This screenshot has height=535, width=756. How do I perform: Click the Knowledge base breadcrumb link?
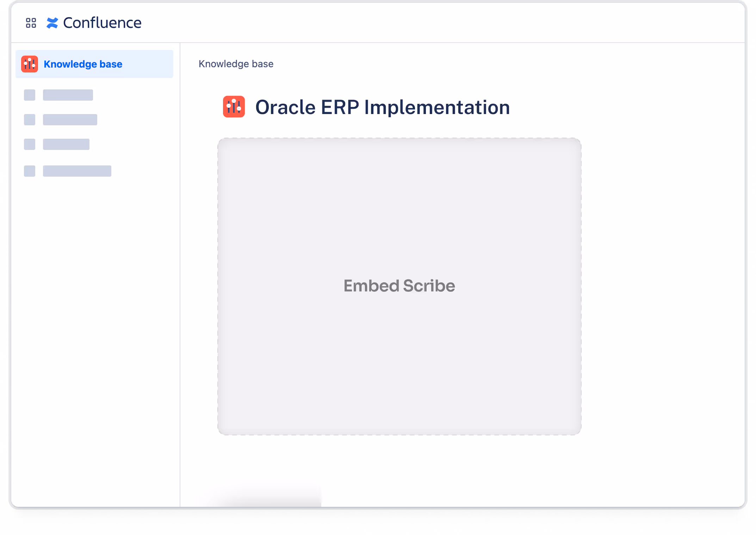236,64
